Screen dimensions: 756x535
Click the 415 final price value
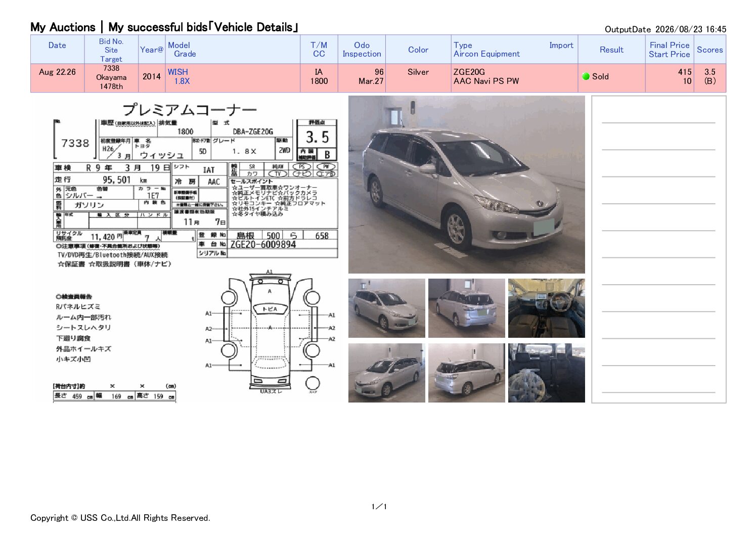point(685,72)
